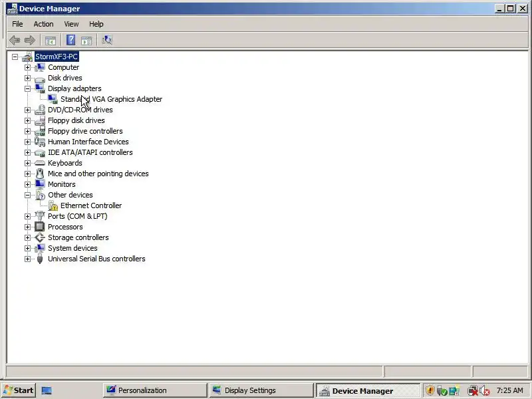Click the Storage controllers icon

[40, 237]
